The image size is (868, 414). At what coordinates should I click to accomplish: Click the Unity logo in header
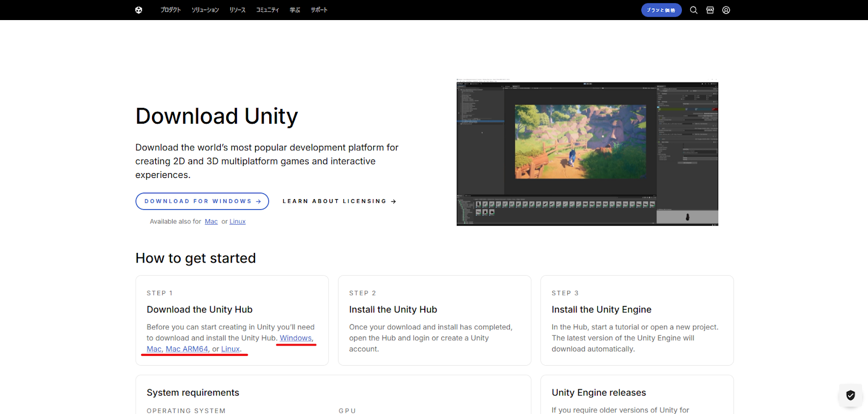pos(139,10)
